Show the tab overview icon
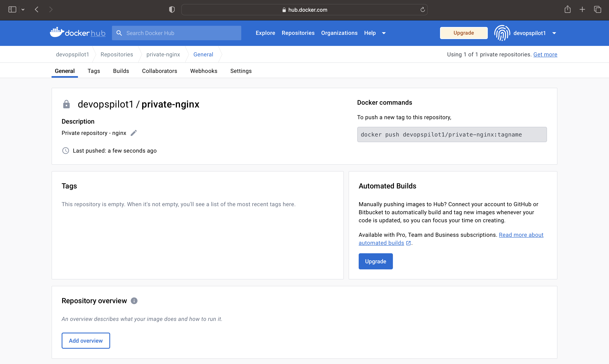This screenshot has width=609, height=364. 598,10
